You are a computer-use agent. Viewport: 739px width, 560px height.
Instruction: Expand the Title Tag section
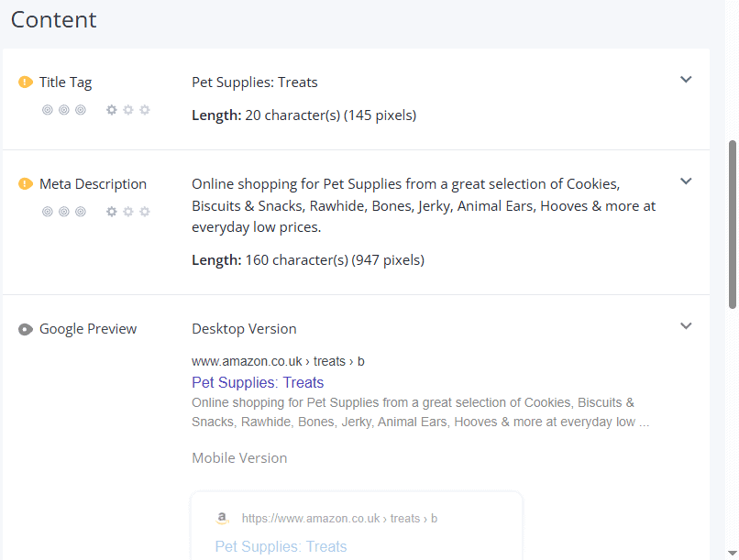coord(686,80)
